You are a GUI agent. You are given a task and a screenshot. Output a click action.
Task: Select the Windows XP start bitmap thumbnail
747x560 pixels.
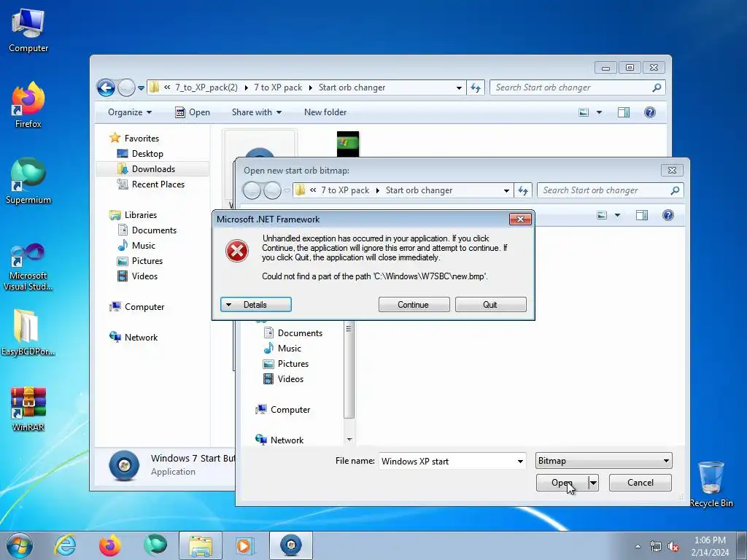coord(348,144)
